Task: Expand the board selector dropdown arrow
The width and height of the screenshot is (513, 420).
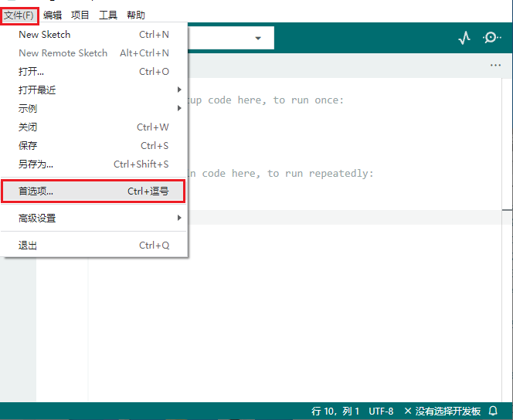Action: click(x=258, y=39)
